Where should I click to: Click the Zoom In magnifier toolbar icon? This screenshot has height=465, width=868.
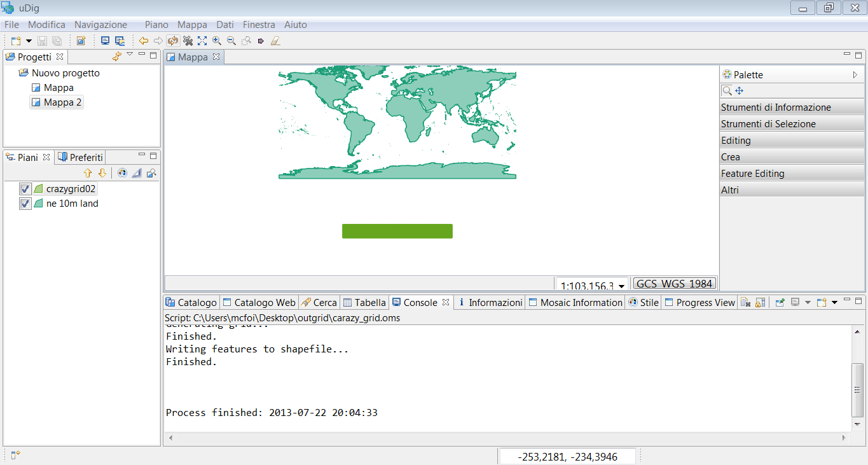tap(217, 41)
